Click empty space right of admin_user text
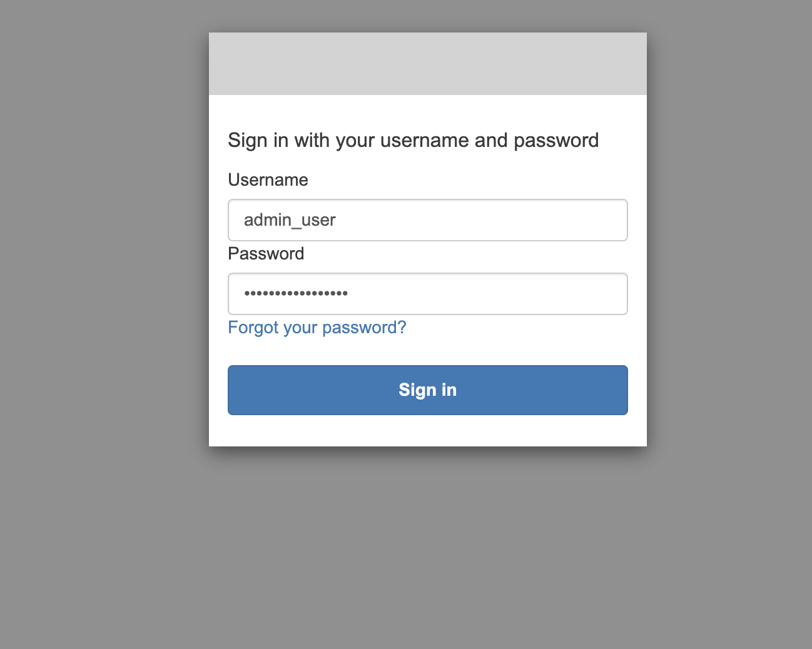 pyautogui.click(x=482, y=220)
